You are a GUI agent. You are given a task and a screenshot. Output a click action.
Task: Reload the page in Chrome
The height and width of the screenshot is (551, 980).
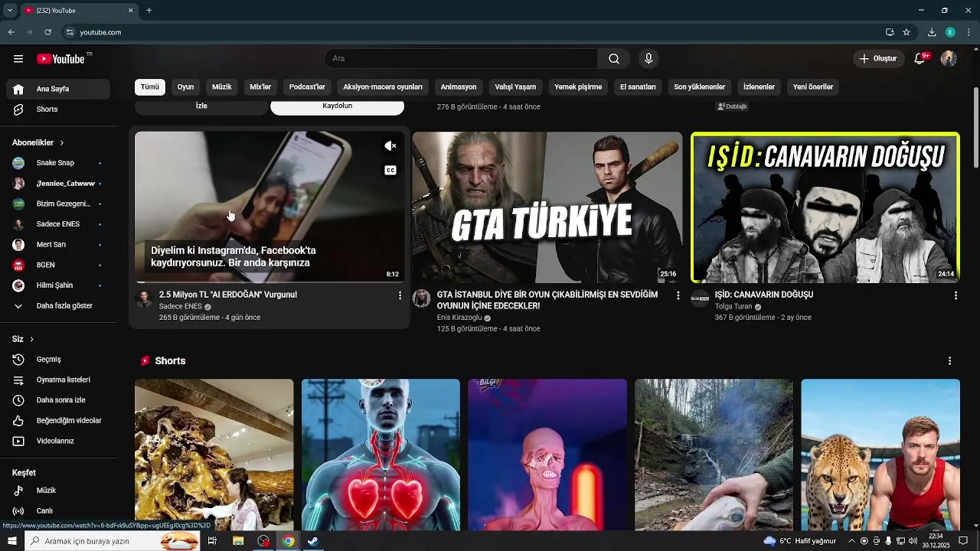[48, 32]
